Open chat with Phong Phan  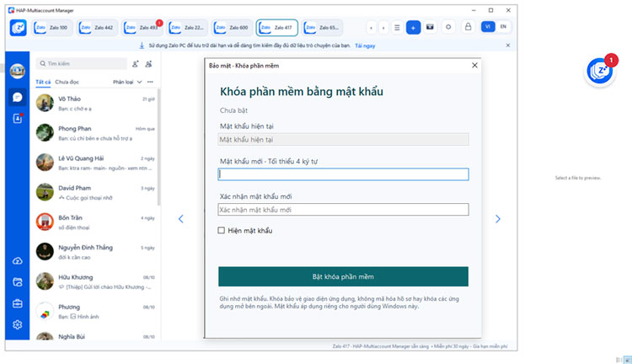(95, 133)
